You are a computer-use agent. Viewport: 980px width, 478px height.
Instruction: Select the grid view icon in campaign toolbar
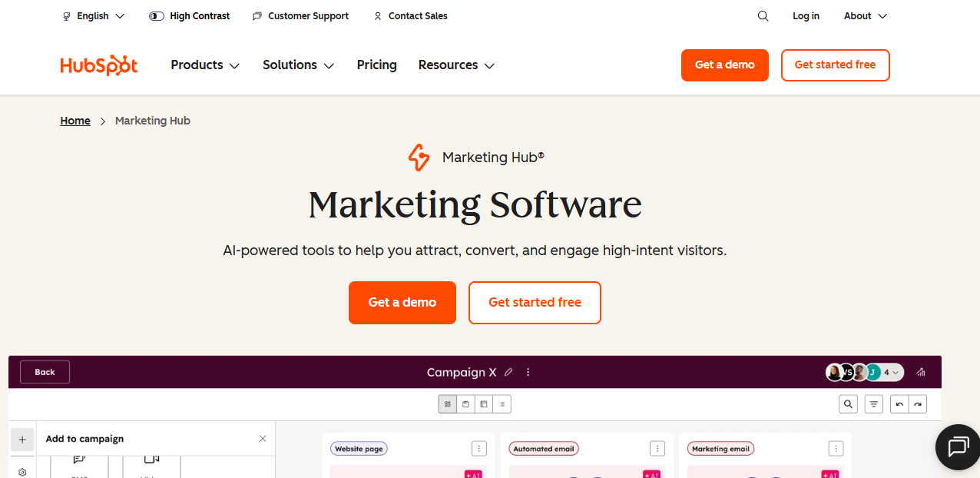point(447,403)
